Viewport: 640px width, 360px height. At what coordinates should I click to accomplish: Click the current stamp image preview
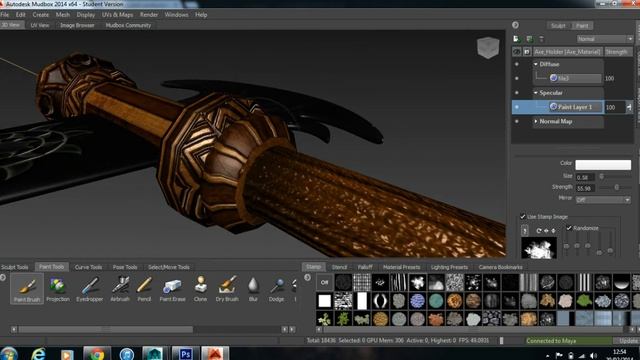pyautogui.click(x=539, y=249)
